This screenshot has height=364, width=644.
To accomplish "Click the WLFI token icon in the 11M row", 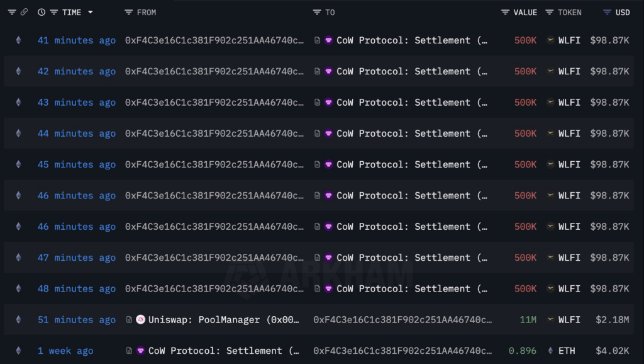I will point(551,320).
